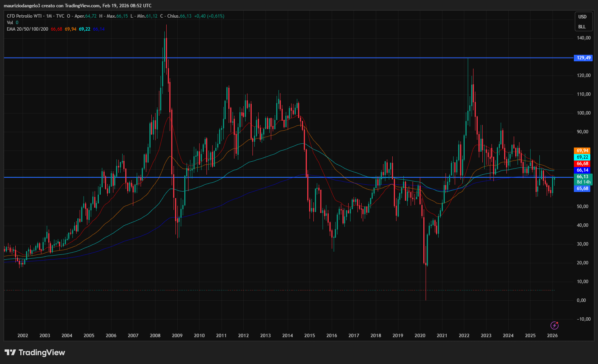
Task: Click the Vol indicator label
Action: click(10, 23)
